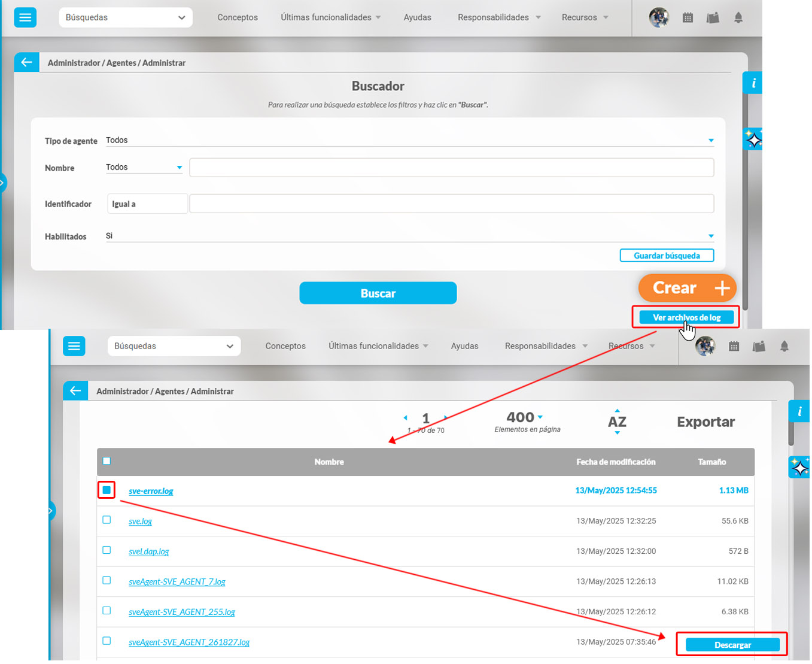Click the back arrow beside Administrador / Agentes breadcrumb
This screenshot has height=664, width=812.
[26, 62]
